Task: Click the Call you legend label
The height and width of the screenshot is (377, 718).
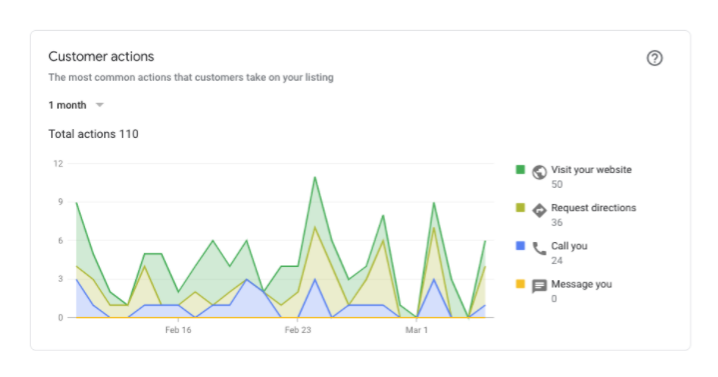Action: (x=569, y=246)
